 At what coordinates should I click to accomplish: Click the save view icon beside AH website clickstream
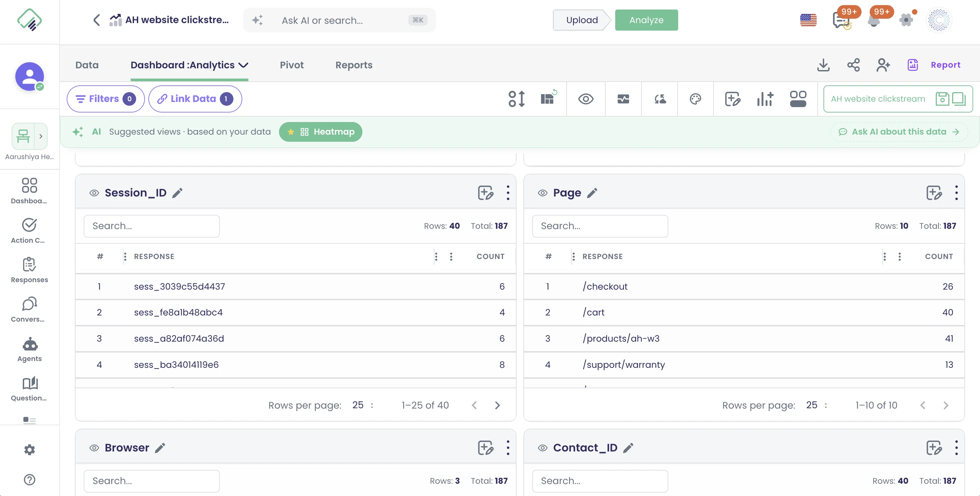pyautogui.click(x=942, y=99)
